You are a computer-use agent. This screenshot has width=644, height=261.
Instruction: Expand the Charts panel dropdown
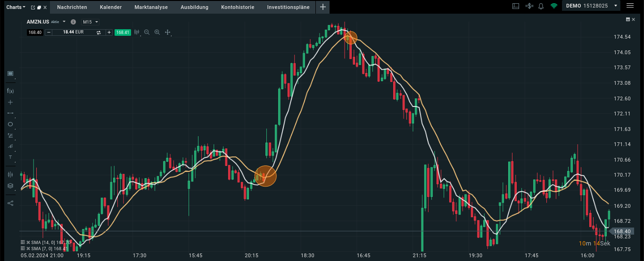[x=16, y=7]
